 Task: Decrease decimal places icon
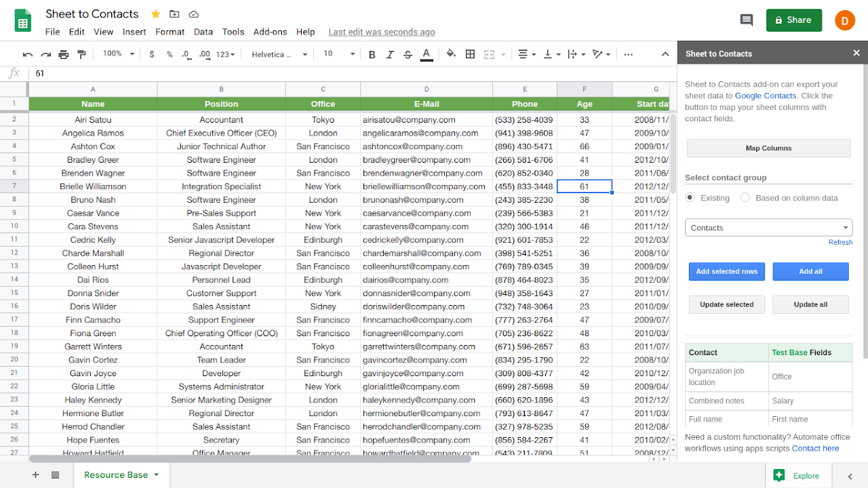pos(186,54)
